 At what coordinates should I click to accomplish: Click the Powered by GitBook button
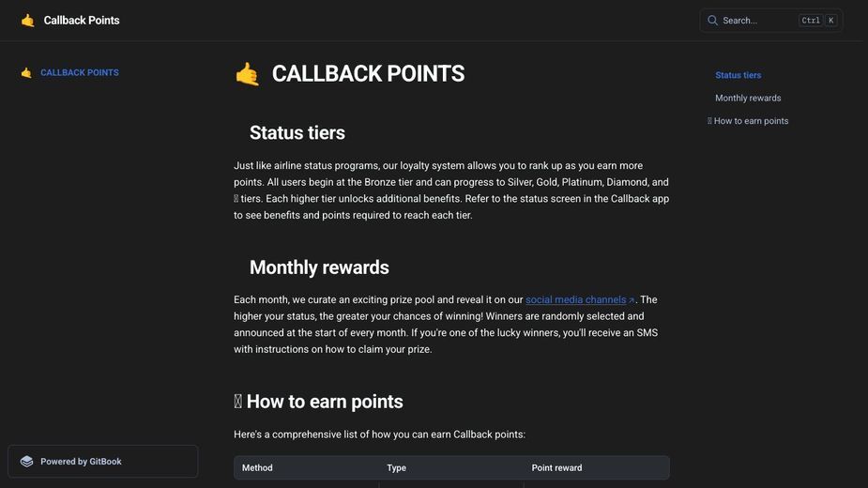(x=103, y=462)
